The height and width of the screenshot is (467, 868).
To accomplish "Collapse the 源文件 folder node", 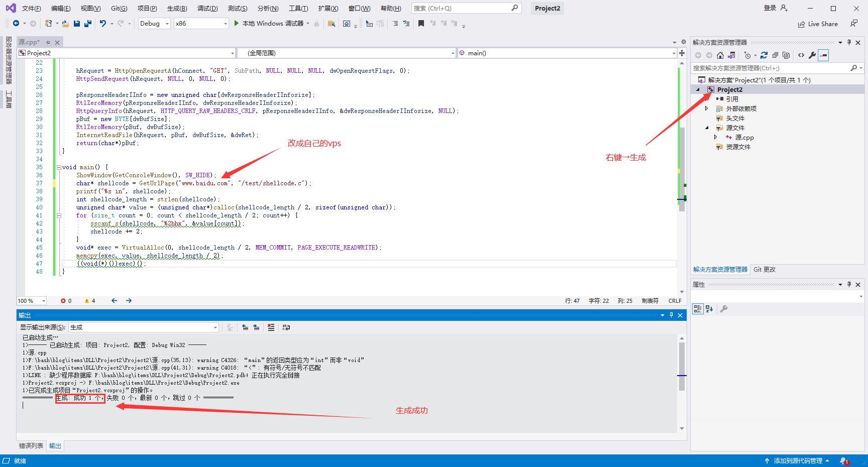I will click(x=707, y=128).
